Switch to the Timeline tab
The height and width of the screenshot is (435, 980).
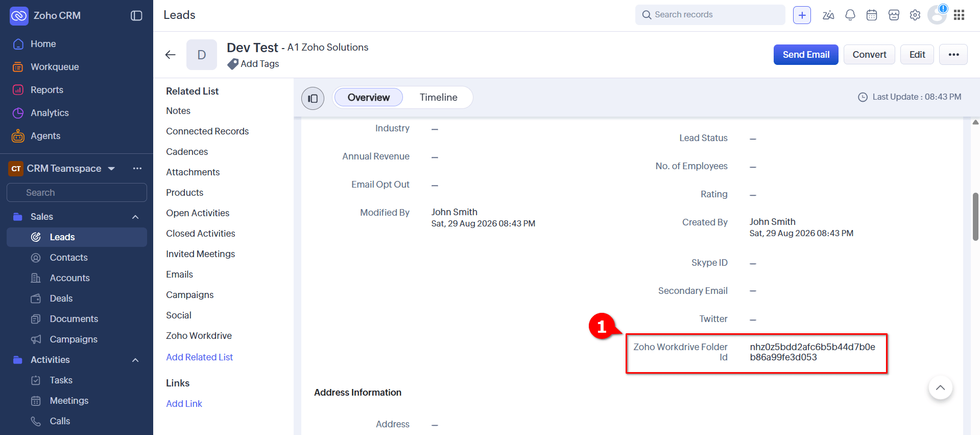pyautogui.click(x=439, y=98)
